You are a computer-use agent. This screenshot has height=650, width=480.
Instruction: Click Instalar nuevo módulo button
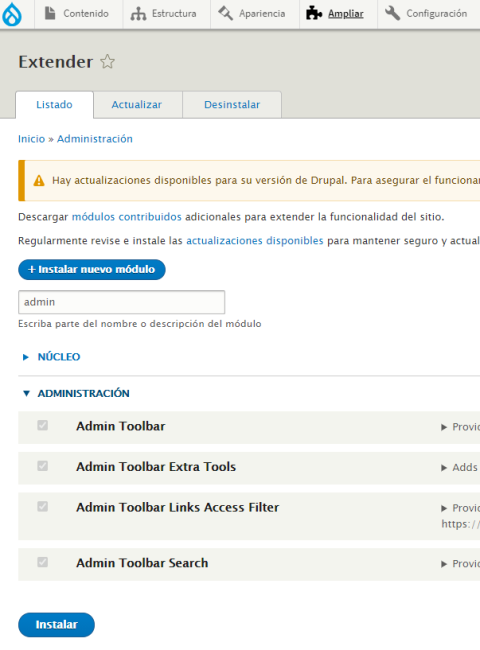tap(92, 269)
